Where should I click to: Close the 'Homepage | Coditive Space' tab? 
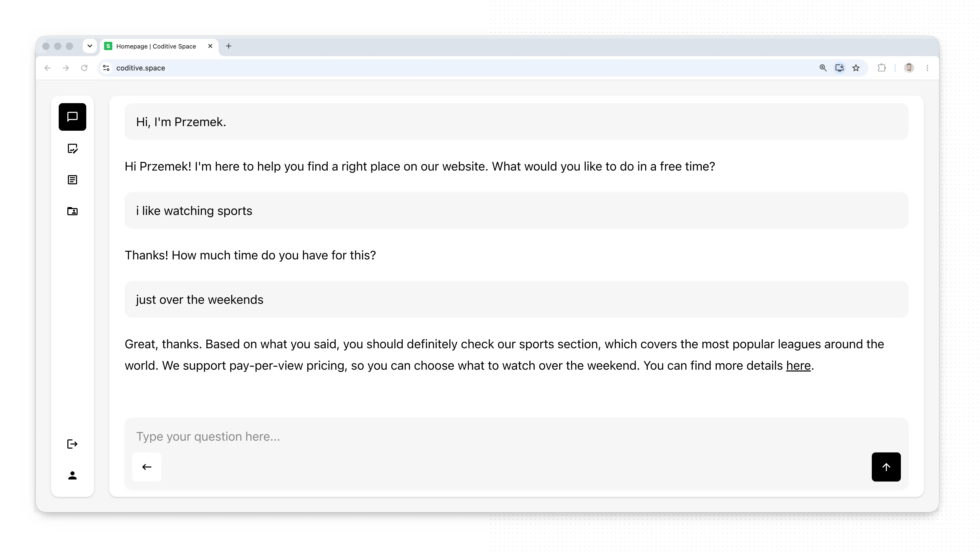click(210, 46)
